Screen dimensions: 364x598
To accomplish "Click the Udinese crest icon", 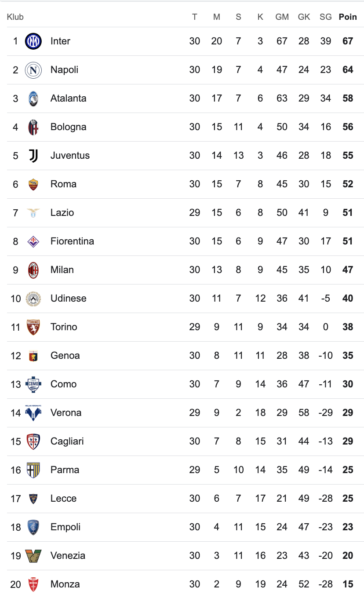I will [33, 299].
